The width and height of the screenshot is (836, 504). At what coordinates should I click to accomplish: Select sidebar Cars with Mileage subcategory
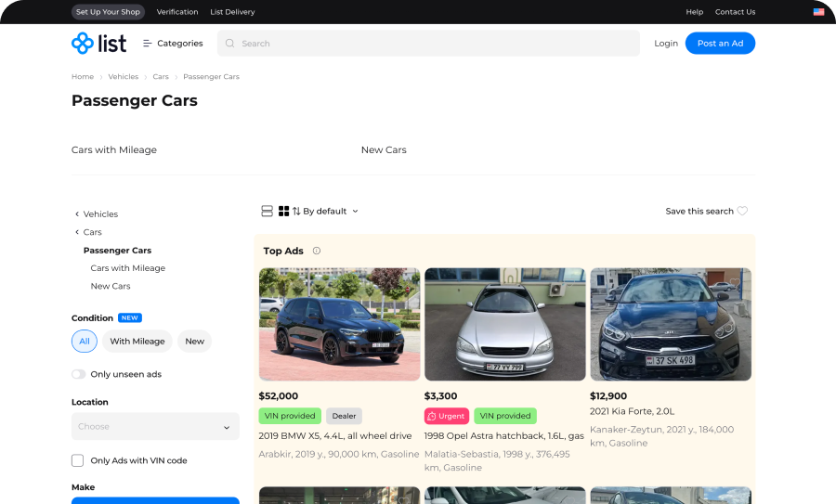click(x=128, y=268)
